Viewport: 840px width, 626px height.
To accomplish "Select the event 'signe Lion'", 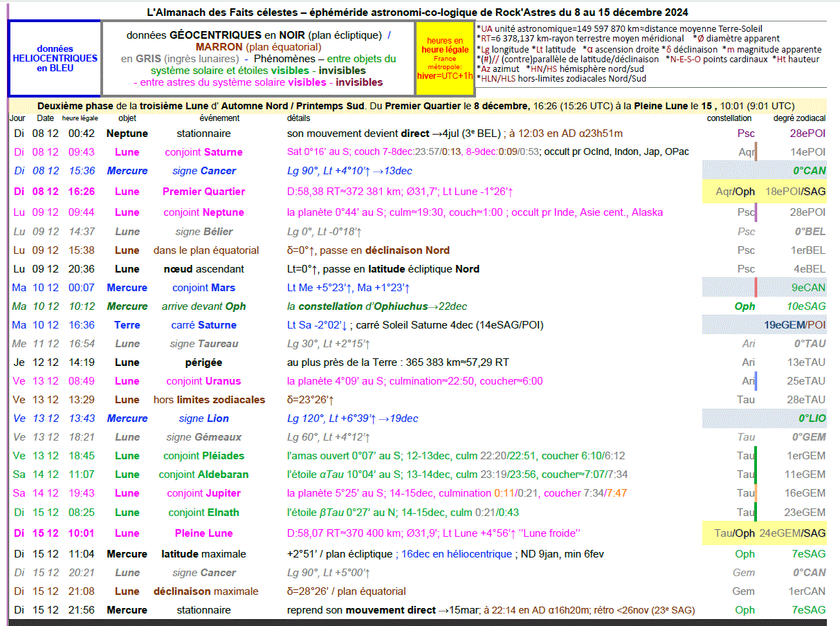I will tap(203, 418).
